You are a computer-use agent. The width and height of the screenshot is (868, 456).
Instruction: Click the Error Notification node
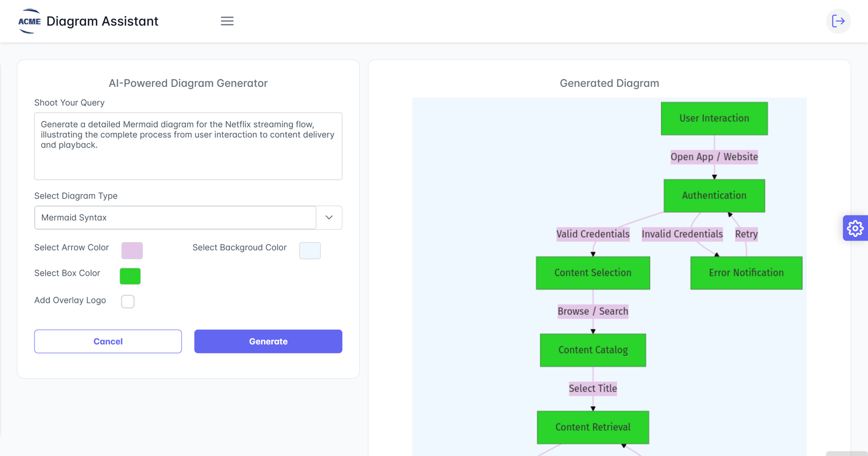tap(746, 273)
